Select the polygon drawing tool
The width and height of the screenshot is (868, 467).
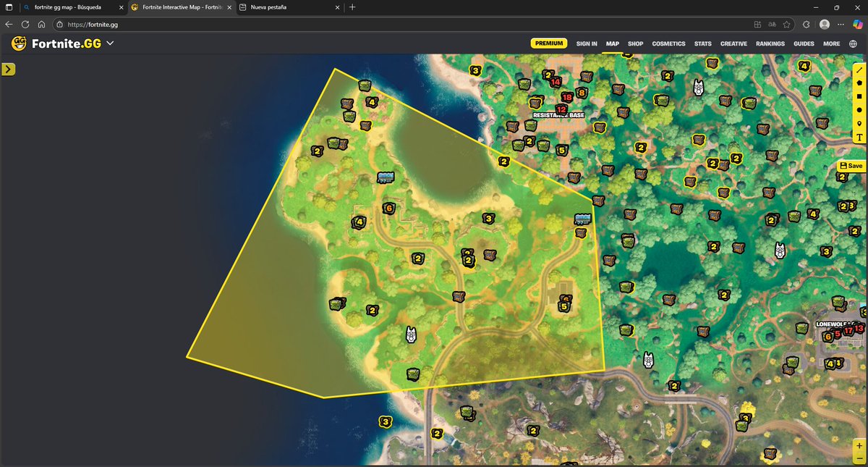859,83
